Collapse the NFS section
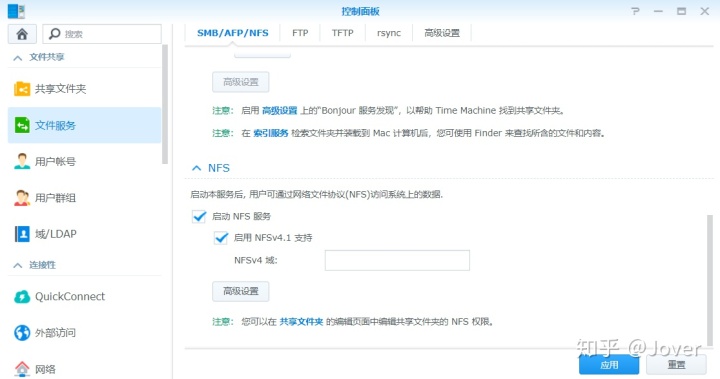720x379 pixels. click(x=197, y=168)
